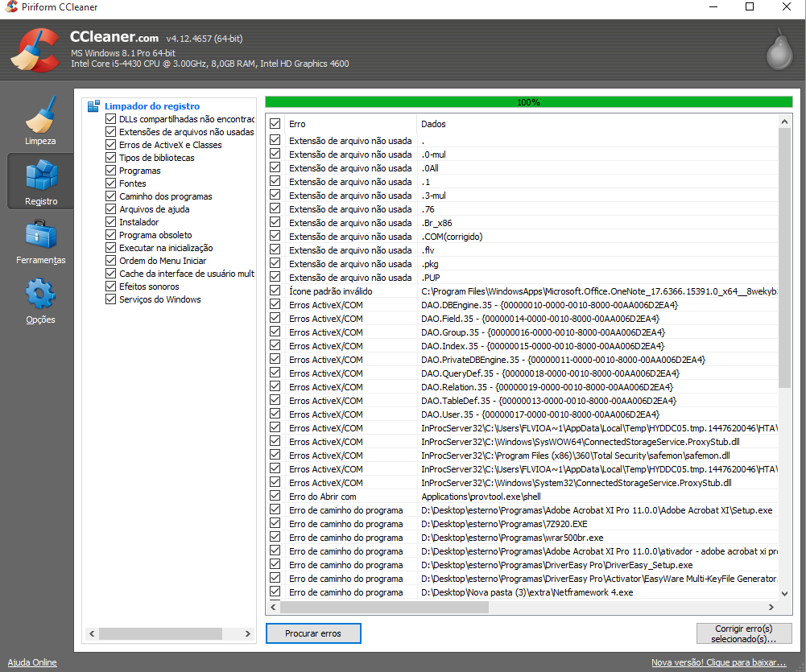The height and width of the screenshot is (672, 806).
Task: Click the results list horizontal scrollbar thumb
Action: (x=385, y=608)
